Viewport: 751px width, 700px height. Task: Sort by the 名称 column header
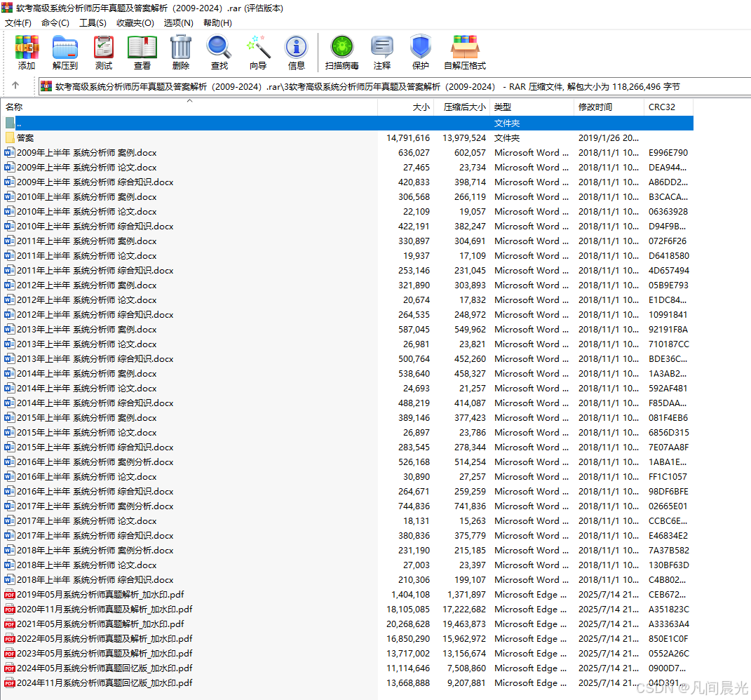pyautogui.click(x=189, y=107)
